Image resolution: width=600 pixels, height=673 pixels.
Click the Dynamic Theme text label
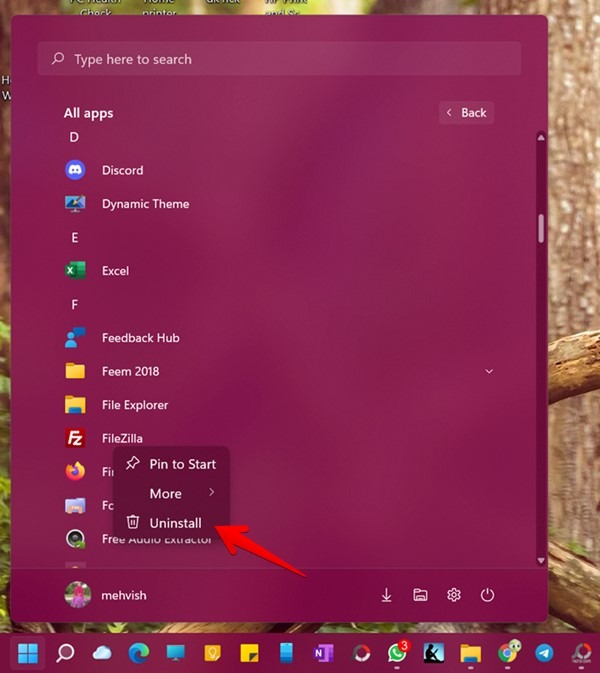click(x=145, y=203)
